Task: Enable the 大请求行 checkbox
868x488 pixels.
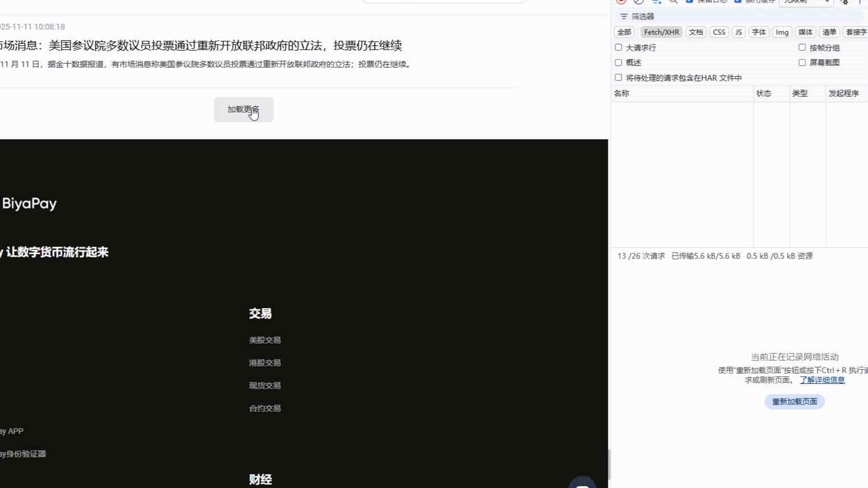Action: [x=619, y=47]
